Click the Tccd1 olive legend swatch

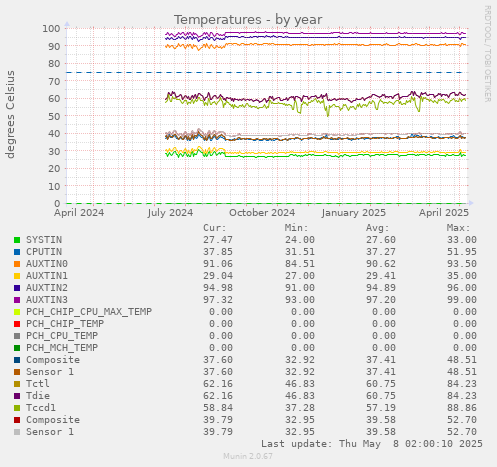click(17, 408)
